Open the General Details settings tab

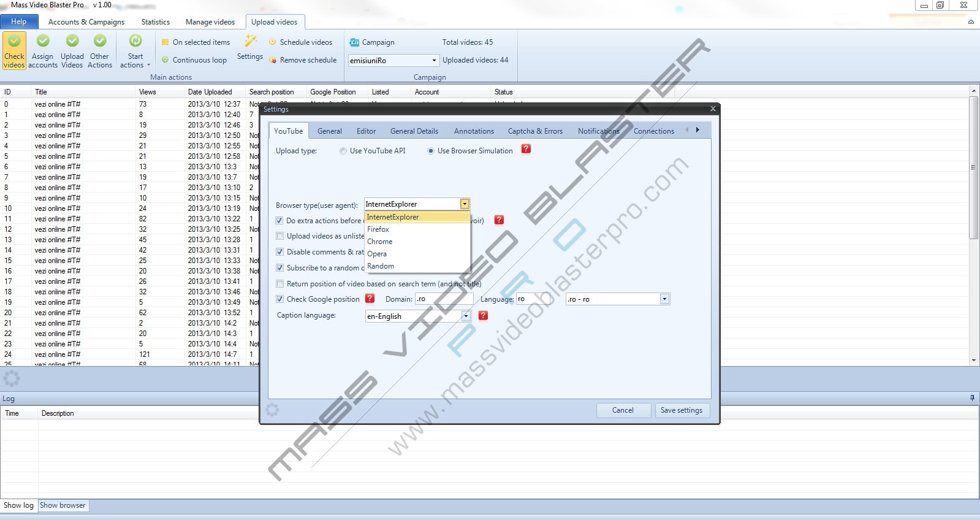pos(414,131)
